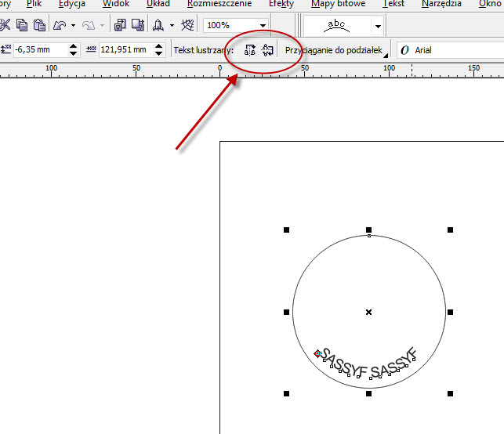Toggle mirror text horizontally
The image size is (504, 434).
coord(250,50)
